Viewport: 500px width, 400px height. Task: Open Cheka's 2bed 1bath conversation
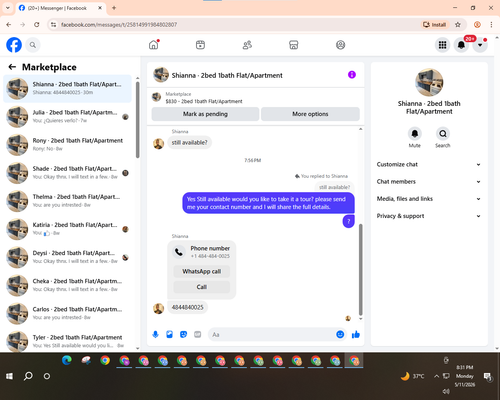[x=67, y=285]
